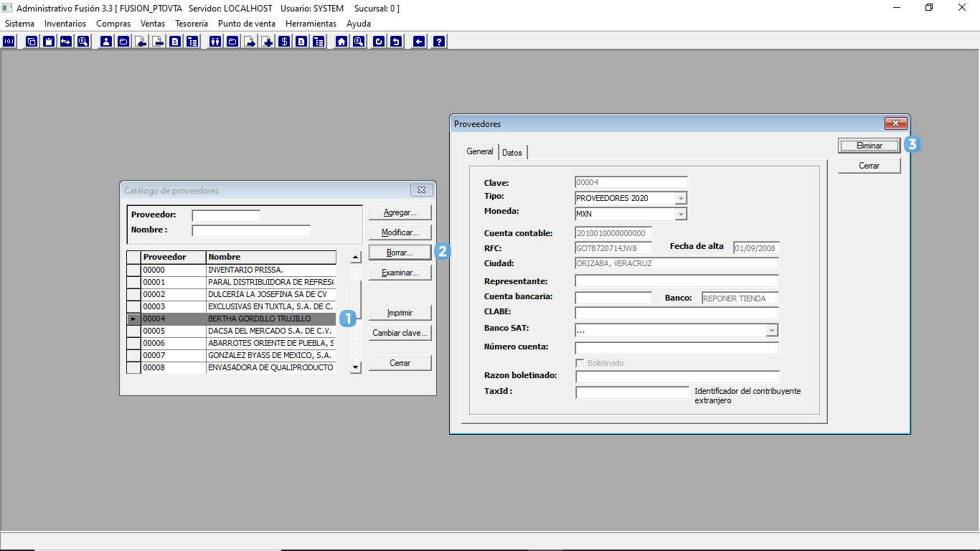Select the General tab in Proveedores
980x551 pixels.
(x=480, y=151)
